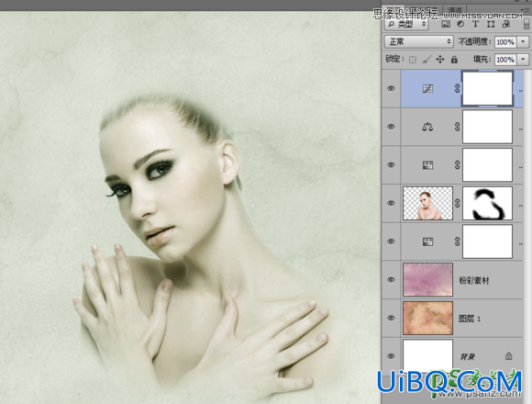Open the 正常 blend mode dropdown

pyautogui.click(x=418, y=41)
